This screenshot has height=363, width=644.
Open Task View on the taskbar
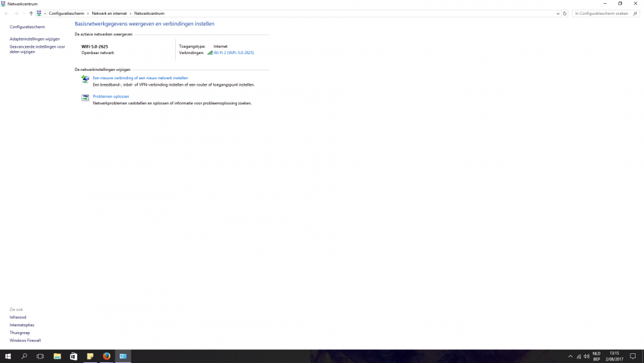point(40,357)
